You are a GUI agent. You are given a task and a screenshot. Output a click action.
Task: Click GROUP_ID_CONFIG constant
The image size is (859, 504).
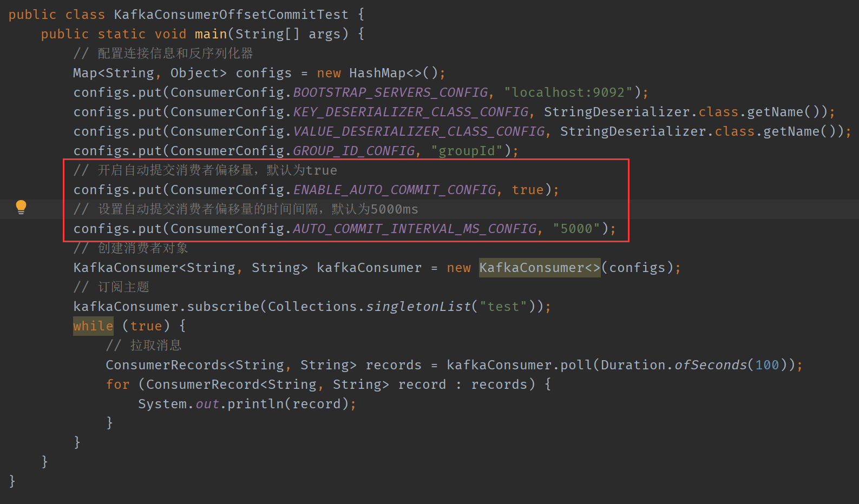tap(354, 151)
